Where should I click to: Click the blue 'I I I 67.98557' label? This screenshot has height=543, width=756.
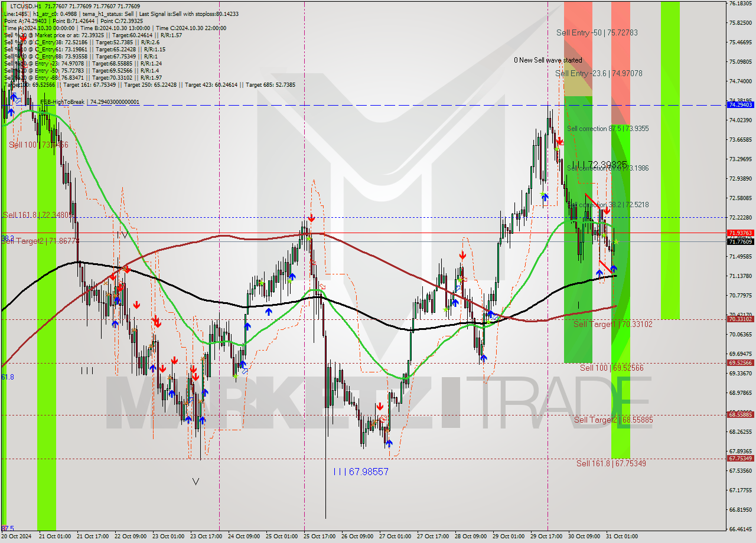360,472
